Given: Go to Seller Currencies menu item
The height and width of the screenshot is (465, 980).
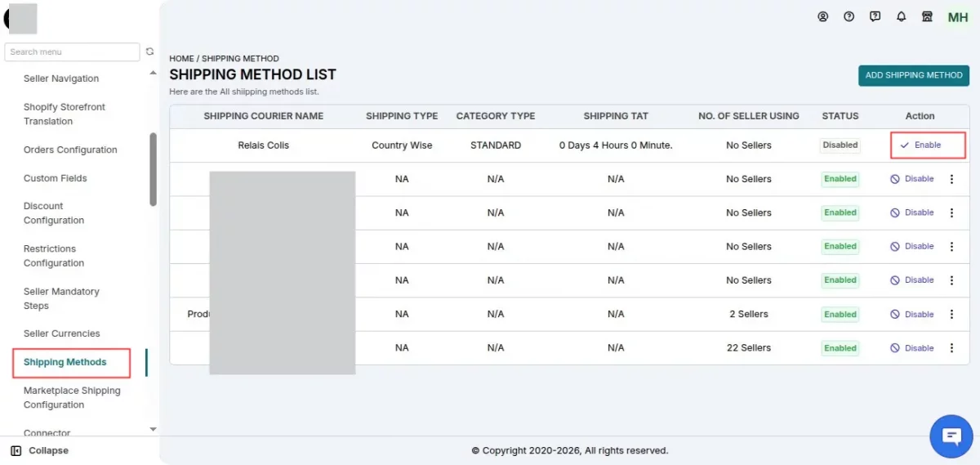Looking at the screenshot, I should pos(62,333).
